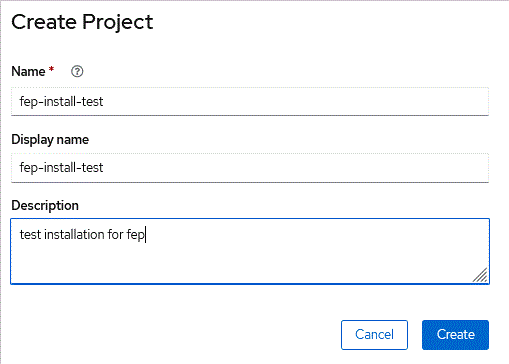Place cursor on 'fep-install-test' text in Name field

pos(61,102)
